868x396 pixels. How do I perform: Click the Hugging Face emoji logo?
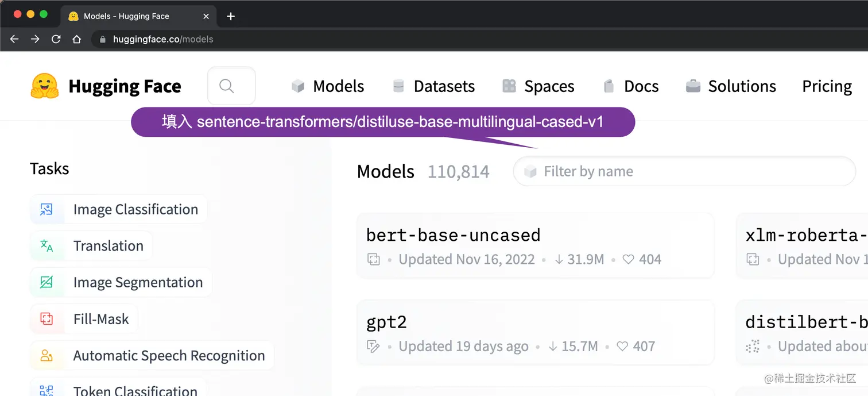[45, 86]
